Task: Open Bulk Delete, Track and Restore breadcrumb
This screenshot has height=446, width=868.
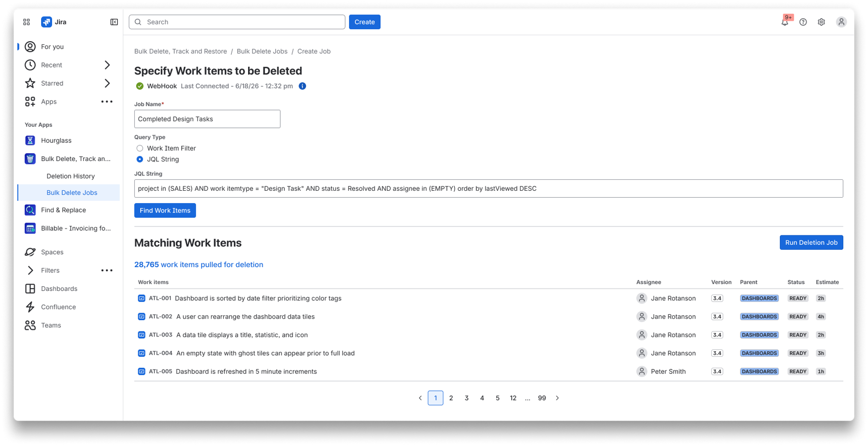Action: point(181,52)
